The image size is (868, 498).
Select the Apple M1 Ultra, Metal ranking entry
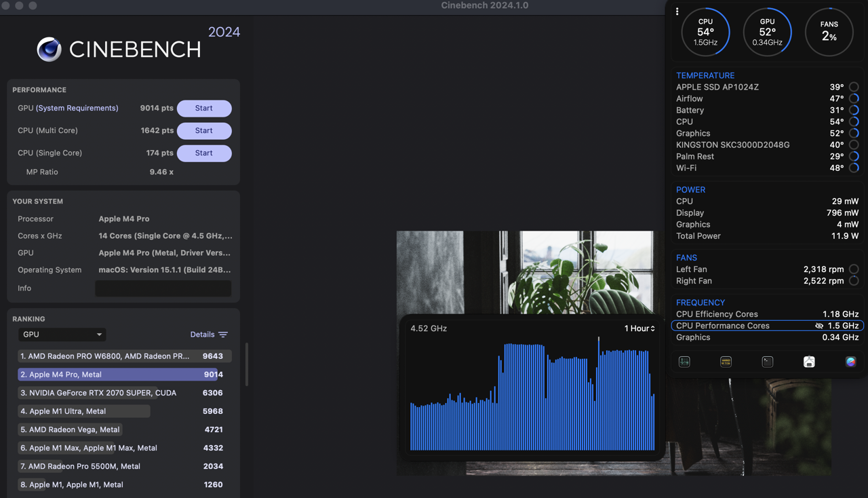point(125,411)
